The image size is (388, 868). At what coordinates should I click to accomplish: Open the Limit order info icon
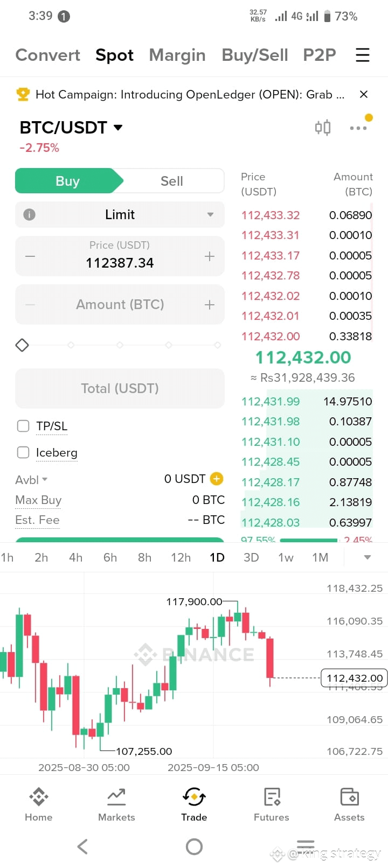click(30, 215)
